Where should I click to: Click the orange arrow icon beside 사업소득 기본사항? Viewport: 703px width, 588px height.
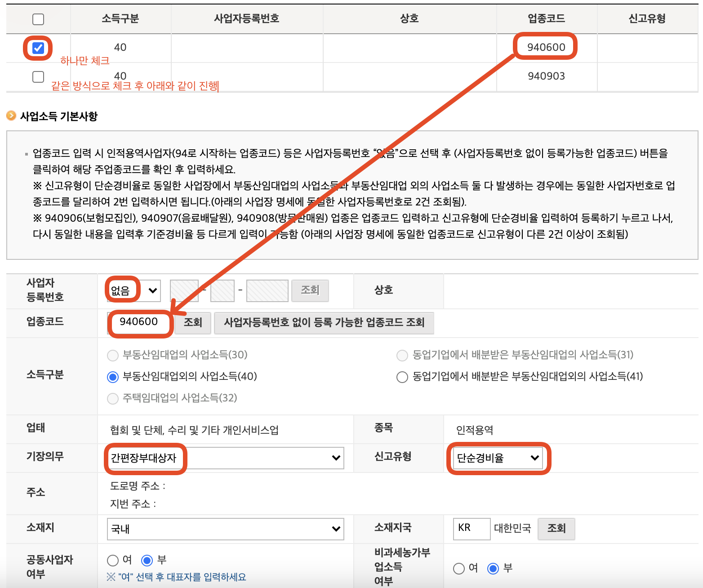coord(11,116)
